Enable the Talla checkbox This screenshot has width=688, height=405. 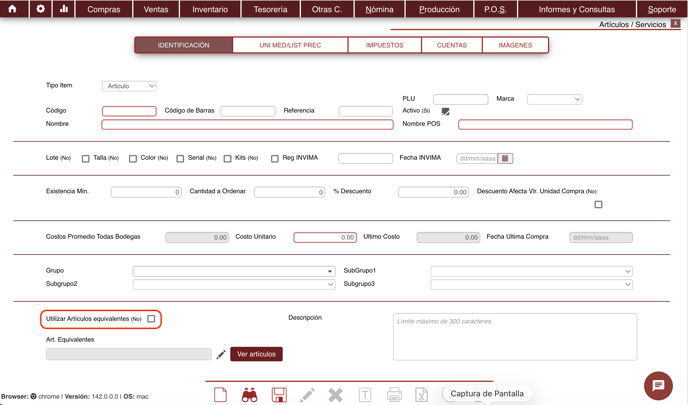(x=133, y=159)
